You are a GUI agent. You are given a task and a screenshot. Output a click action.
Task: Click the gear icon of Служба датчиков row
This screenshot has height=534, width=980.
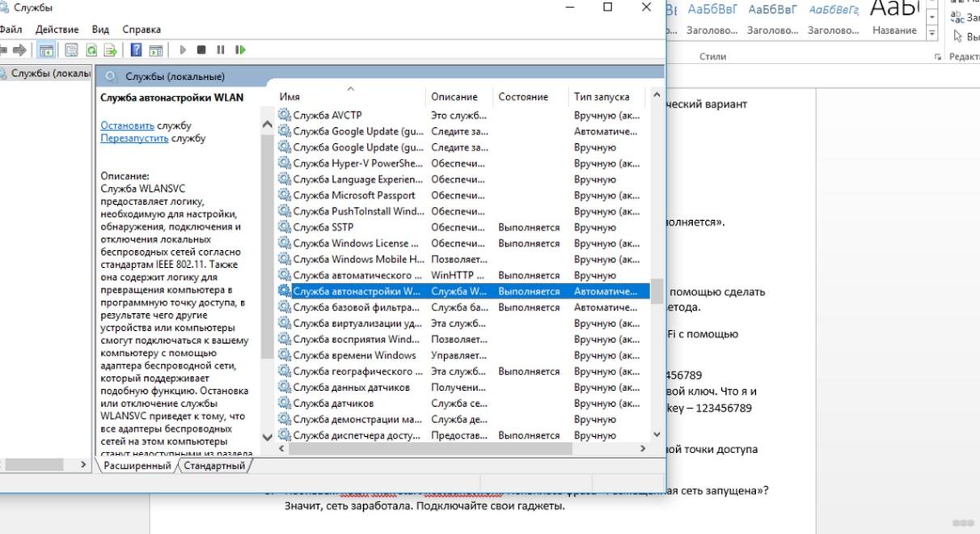(x=284, y=403)
